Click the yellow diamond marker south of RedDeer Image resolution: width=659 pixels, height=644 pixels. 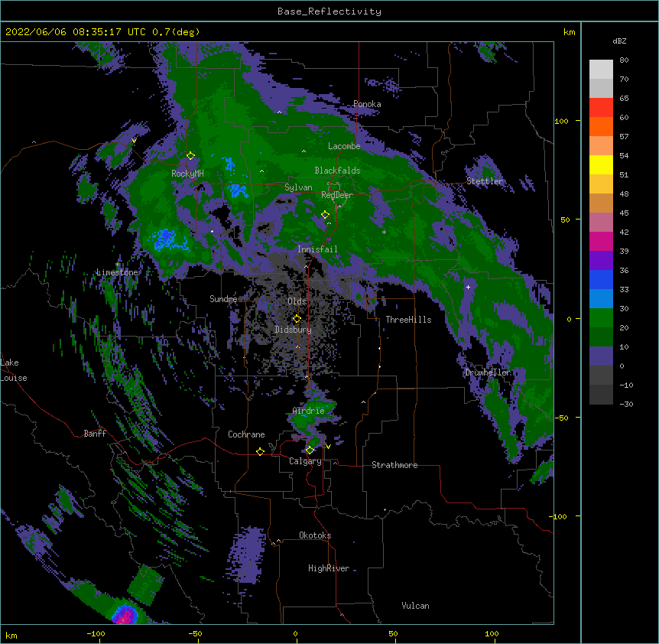(325, 215)
